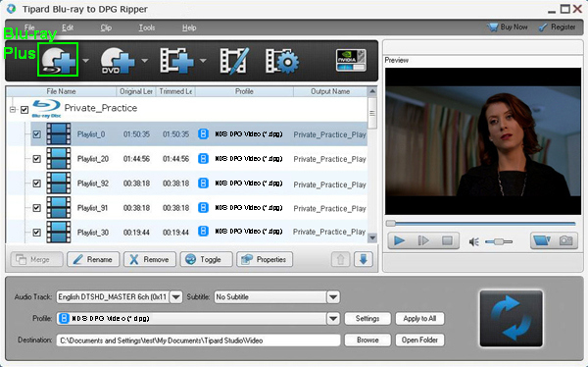
Task: Click Playlist_91 profile format icon
Action: [x=203, y=208]
